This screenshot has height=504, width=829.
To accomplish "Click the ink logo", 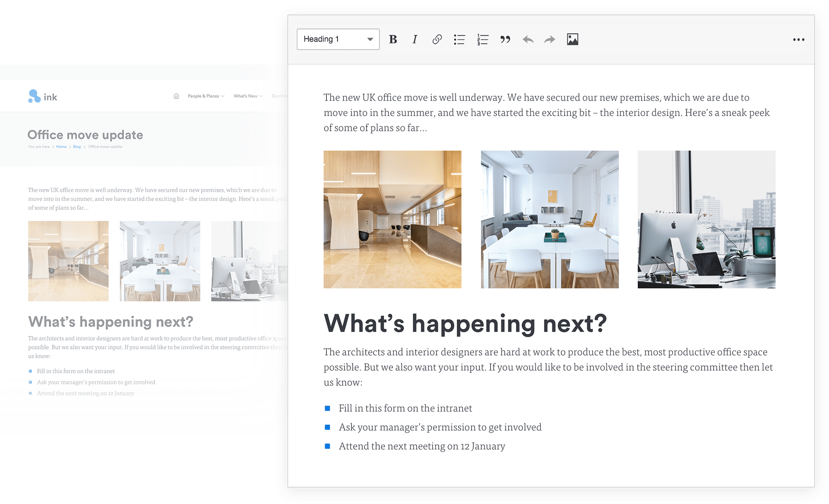I will click(42, 96).
